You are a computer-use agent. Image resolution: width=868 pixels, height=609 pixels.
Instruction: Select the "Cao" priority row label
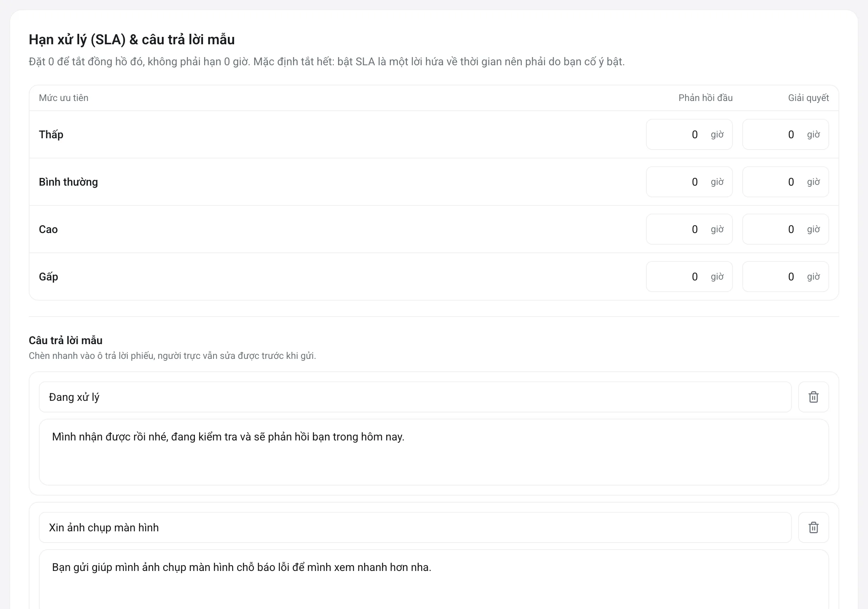48,229
